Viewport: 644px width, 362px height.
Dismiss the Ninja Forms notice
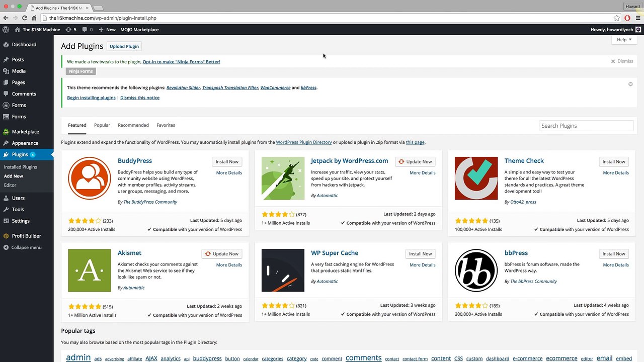click(x=622, y=61)
